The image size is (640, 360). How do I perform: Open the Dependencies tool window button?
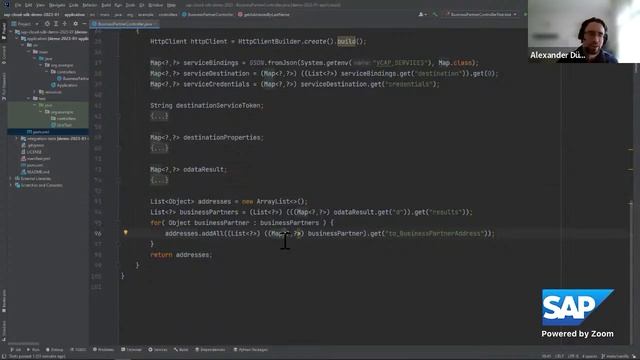pos(210,350)
